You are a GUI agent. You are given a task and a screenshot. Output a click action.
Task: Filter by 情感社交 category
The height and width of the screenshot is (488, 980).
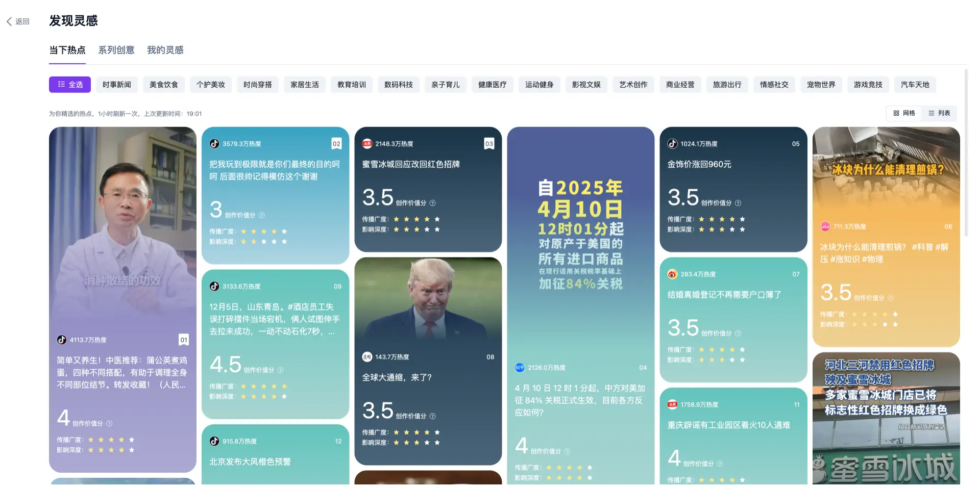(x=774, y=85)
